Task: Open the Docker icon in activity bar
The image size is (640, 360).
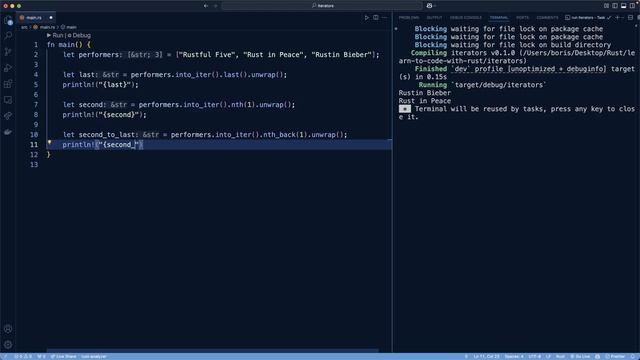Action: tap(8, 132)
